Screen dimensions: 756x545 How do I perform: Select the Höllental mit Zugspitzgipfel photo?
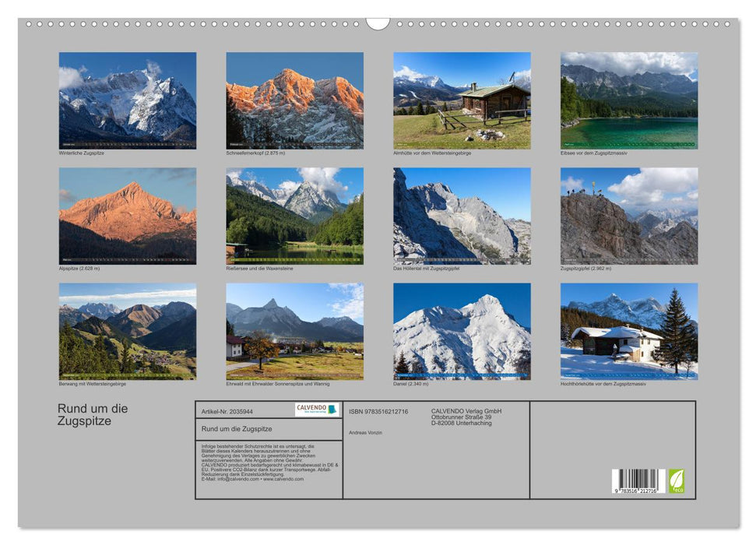[x=462, y=216]
